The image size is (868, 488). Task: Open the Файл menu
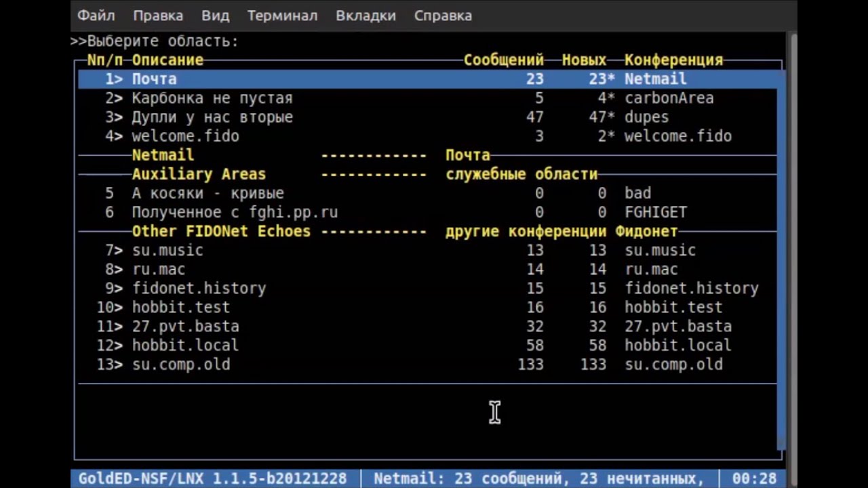[x=96, y=16]
